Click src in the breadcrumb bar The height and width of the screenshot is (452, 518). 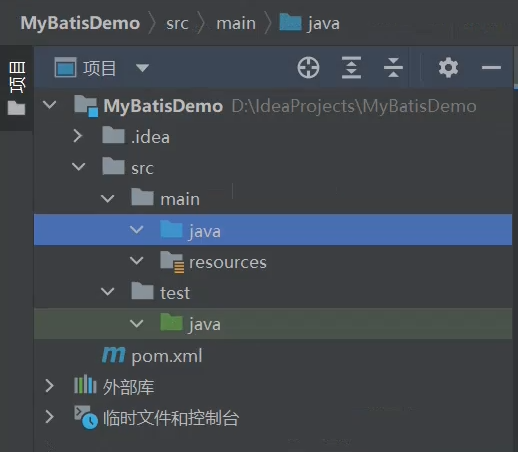tap(177, 24)
